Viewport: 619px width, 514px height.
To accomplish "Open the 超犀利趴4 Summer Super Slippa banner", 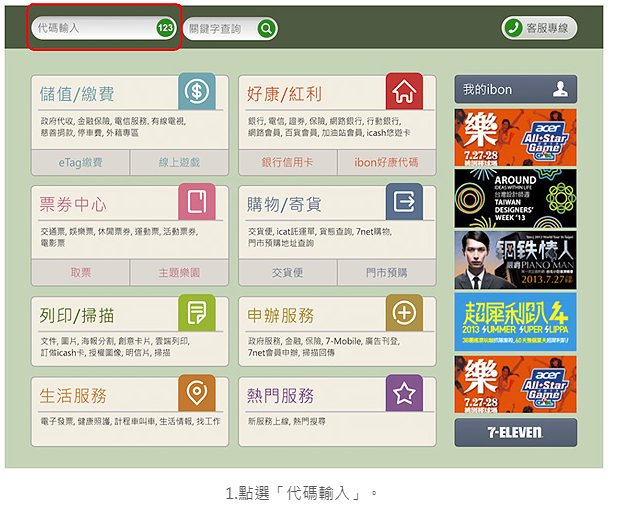I will pos(516,322).
